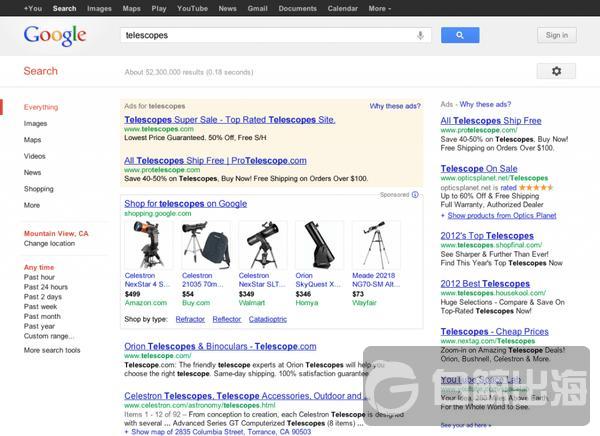Viewport: 600px width, 436px height.
Task: Select Images filter in left sidebar
Action: tap(36, 124)
